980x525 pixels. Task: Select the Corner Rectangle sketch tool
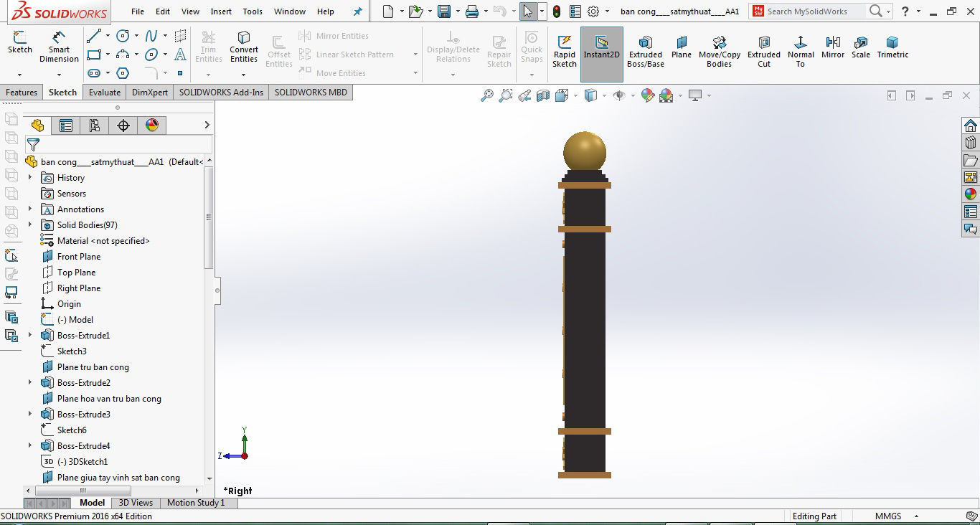click(93, 55)
